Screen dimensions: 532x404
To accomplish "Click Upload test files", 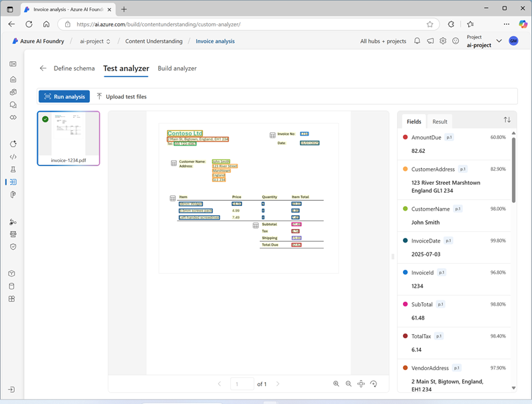I will [122, 96].
